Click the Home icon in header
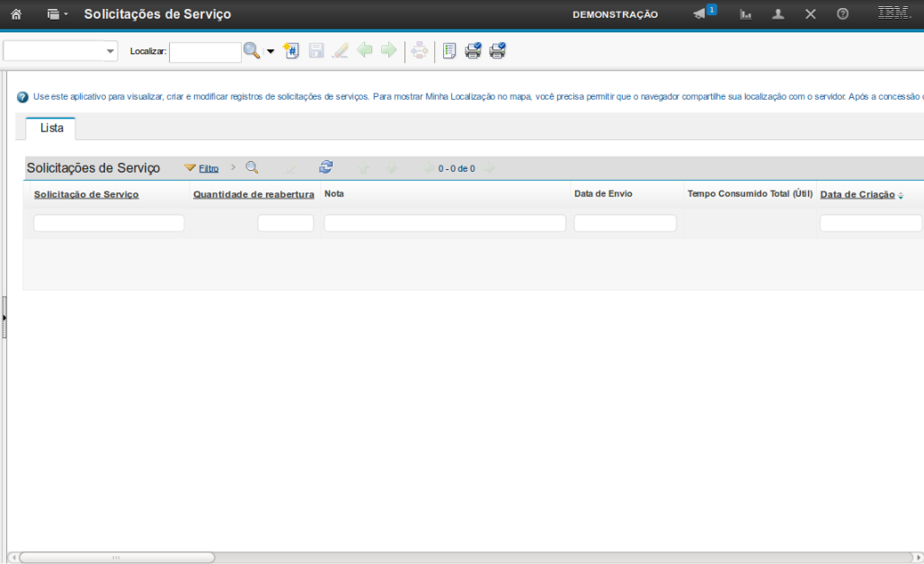924x564 pixels. click(15, 14)
